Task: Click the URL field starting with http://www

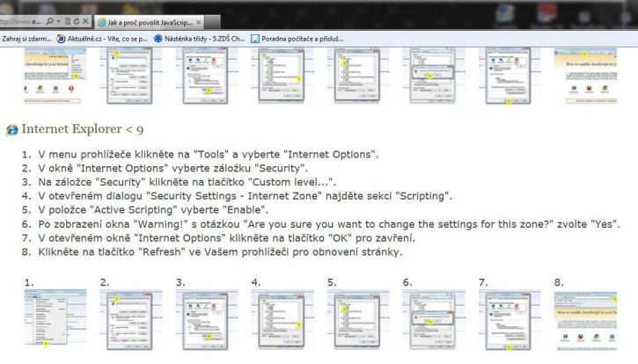Action: click(21, 21)
